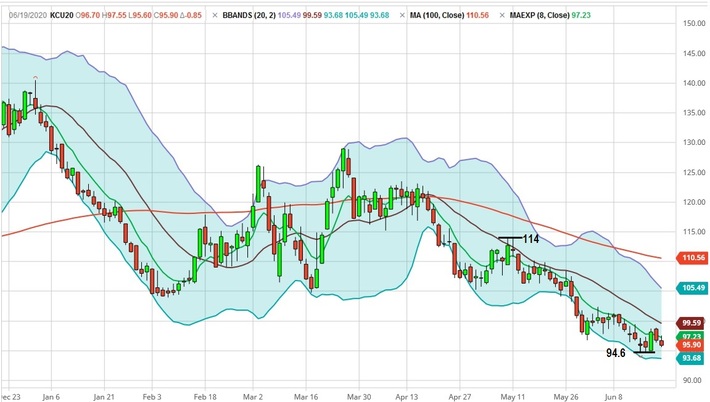
Task: Click the May 11 date axis label
Action: tap(513, 397)
